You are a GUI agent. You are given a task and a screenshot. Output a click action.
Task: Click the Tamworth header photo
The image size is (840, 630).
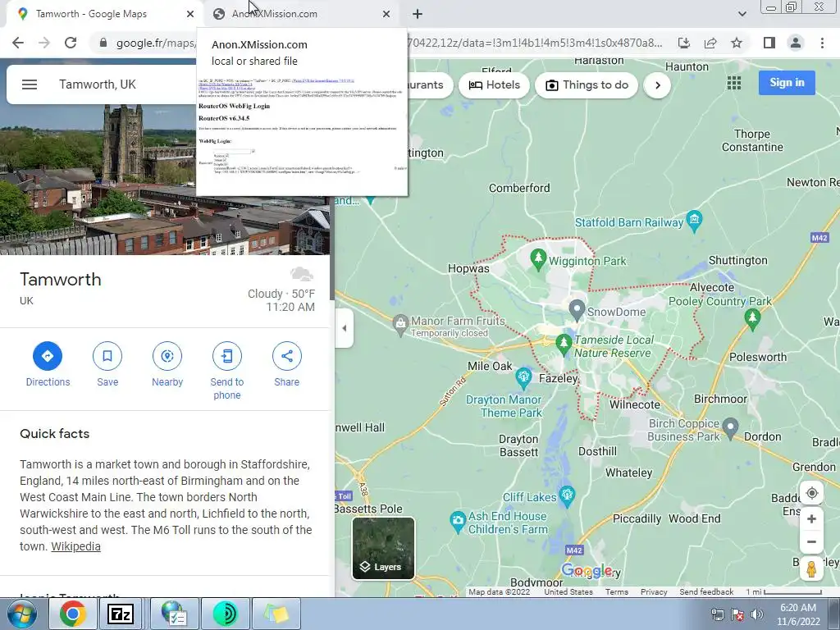point(165,179)
